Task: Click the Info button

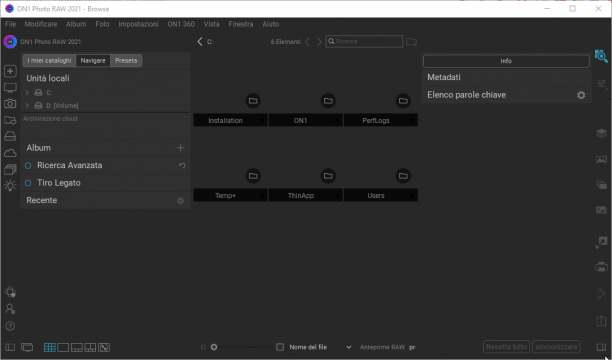Action: (x=506, y=61)
